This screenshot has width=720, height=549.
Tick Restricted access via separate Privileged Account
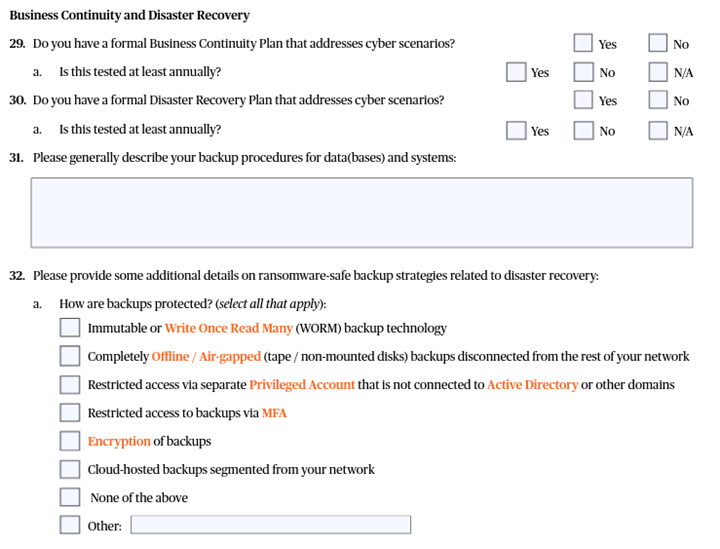point(69,384)
